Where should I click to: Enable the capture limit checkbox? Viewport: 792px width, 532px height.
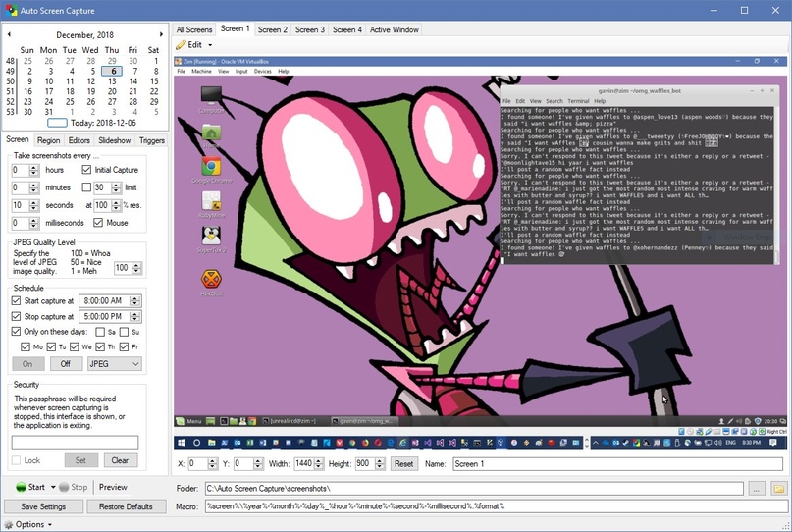pyautogui.click(x=86, y=187)
